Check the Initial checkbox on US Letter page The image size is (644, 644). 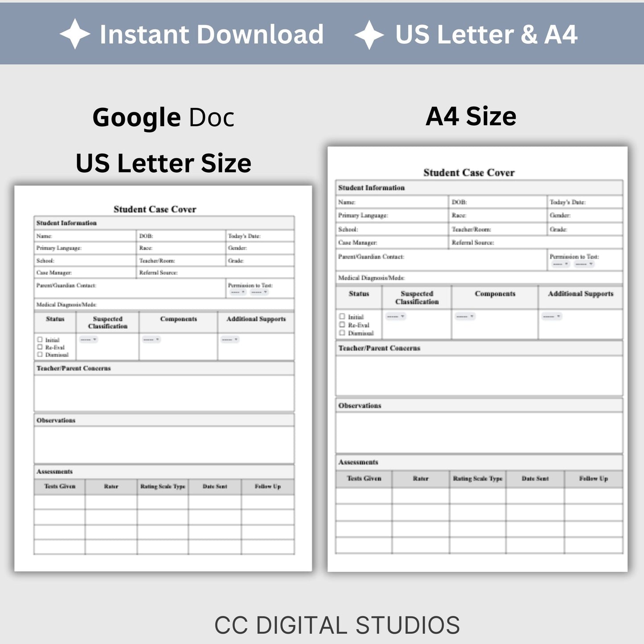(40, 340)
